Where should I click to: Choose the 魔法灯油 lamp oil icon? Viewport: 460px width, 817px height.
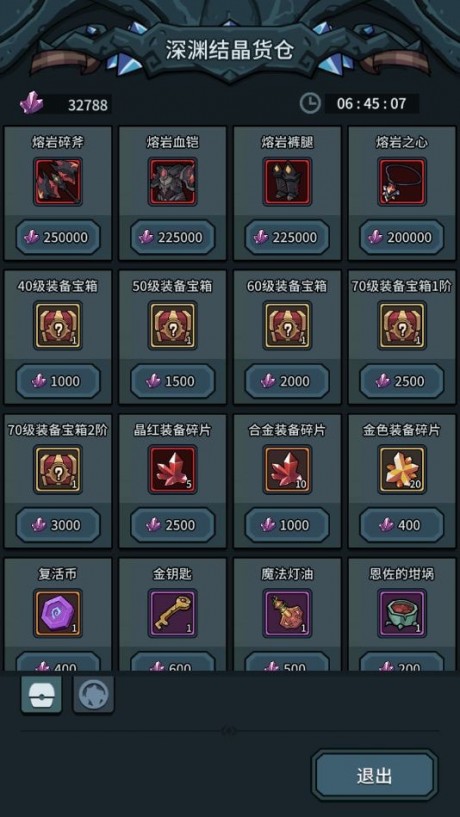point(287,613)
